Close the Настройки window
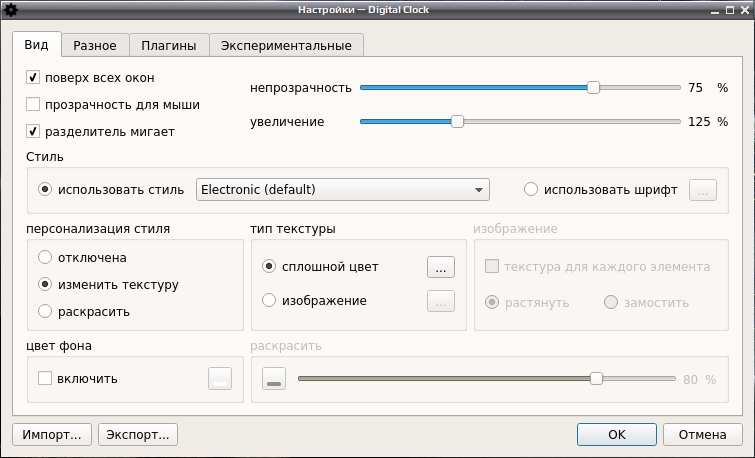The image size is (755, 458). [x=744, y=10]
